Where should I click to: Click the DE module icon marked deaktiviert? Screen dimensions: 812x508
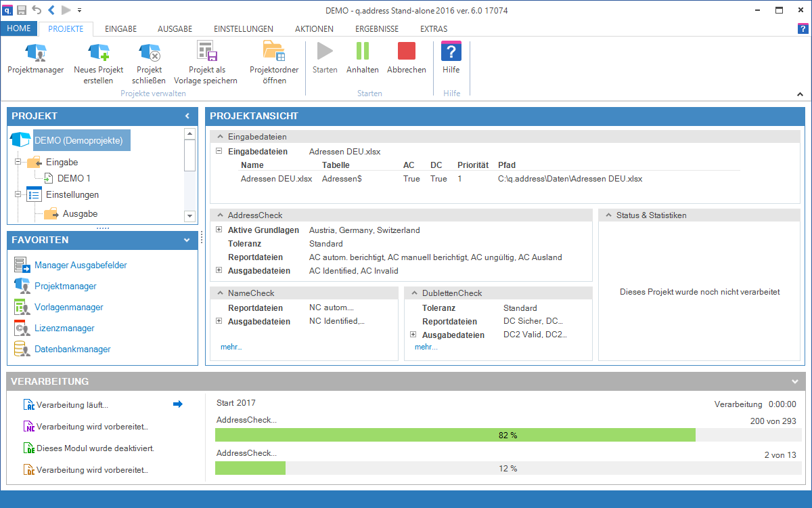[x=28, y=448]
